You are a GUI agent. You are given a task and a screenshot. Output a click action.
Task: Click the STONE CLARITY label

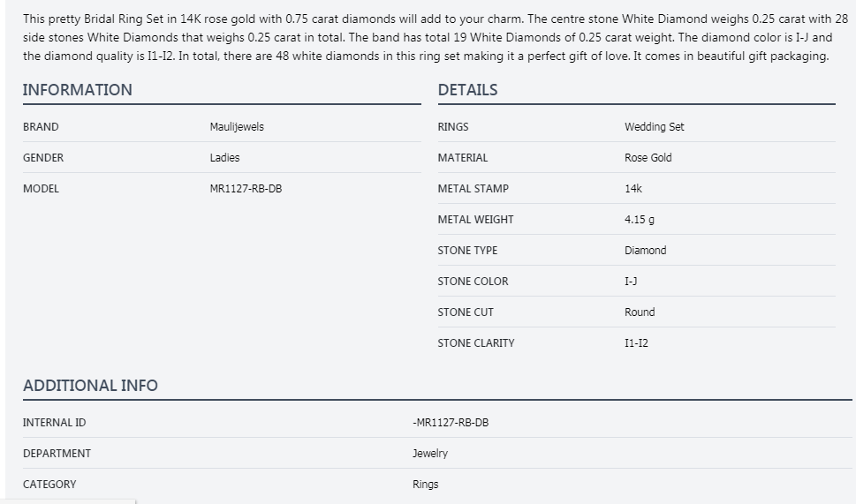point(476,343)
